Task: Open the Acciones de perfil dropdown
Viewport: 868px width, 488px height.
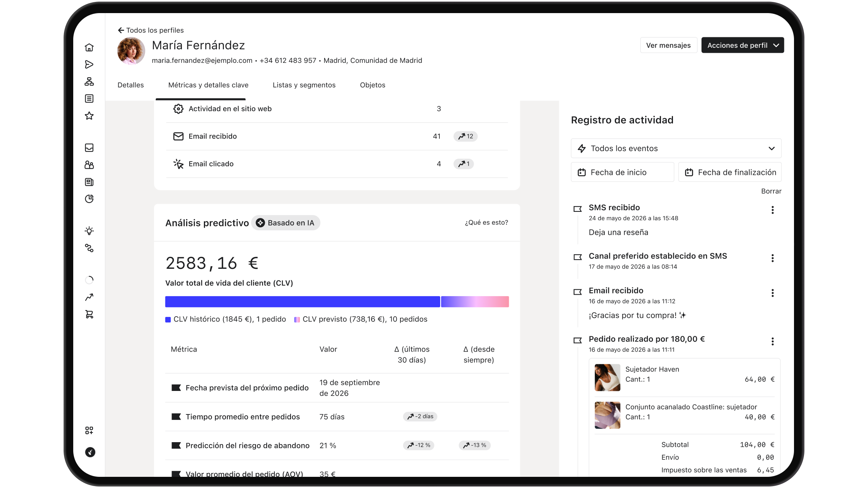Action: point(742,45)
